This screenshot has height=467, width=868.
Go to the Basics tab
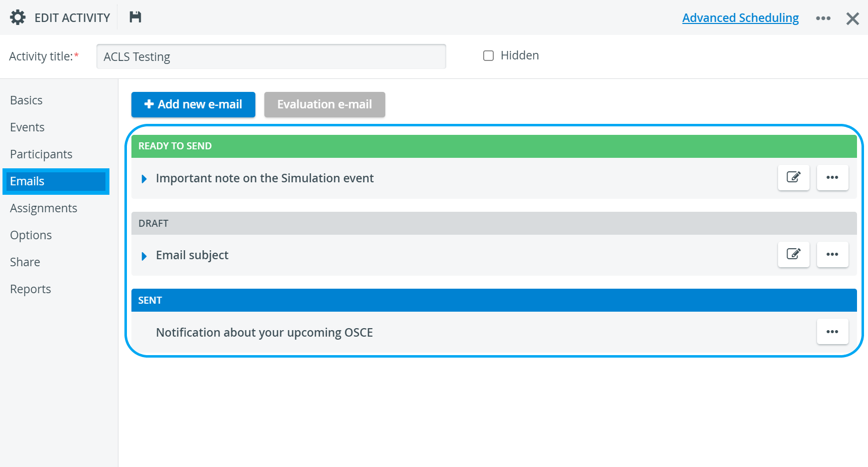point(26,100)
